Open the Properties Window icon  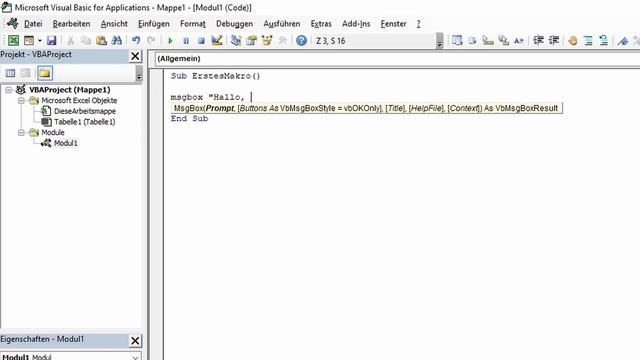point(251,40)
